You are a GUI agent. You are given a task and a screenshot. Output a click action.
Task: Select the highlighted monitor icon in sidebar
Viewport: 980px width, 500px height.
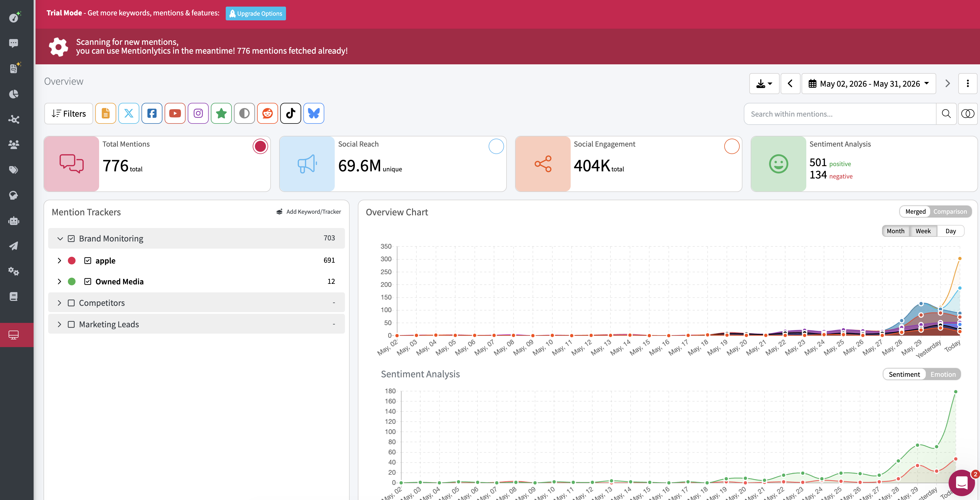14,335
